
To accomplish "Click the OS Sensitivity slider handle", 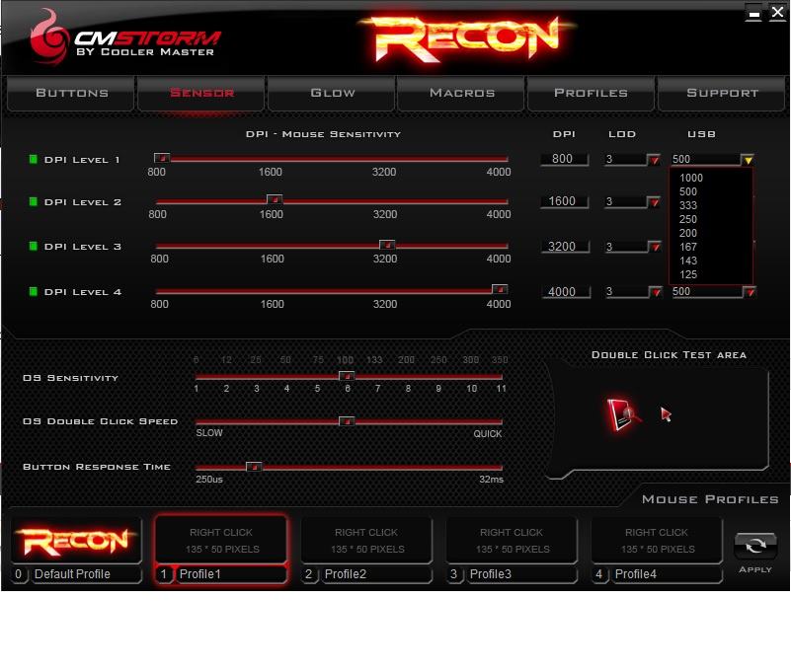I will 347,376.
